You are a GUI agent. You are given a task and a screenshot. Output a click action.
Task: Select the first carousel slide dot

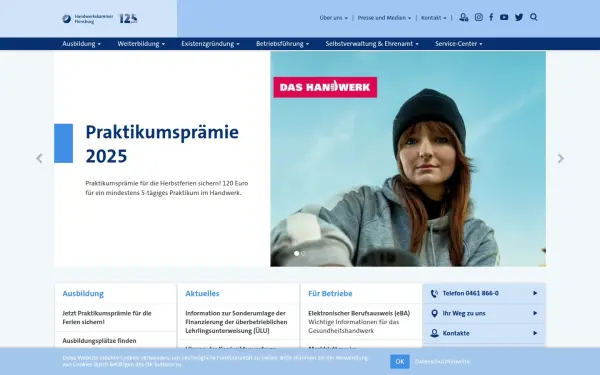point(297,254)
